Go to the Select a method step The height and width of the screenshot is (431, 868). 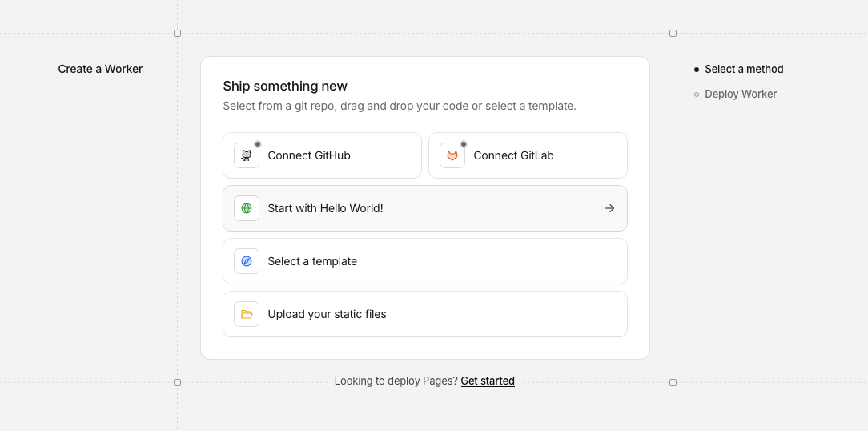[x=744, y=70]
